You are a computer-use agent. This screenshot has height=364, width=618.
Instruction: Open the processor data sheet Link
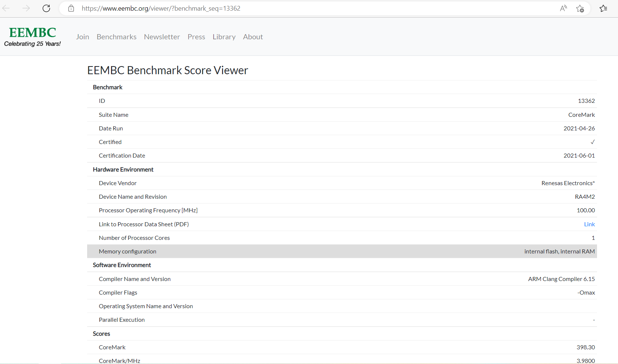589,224
